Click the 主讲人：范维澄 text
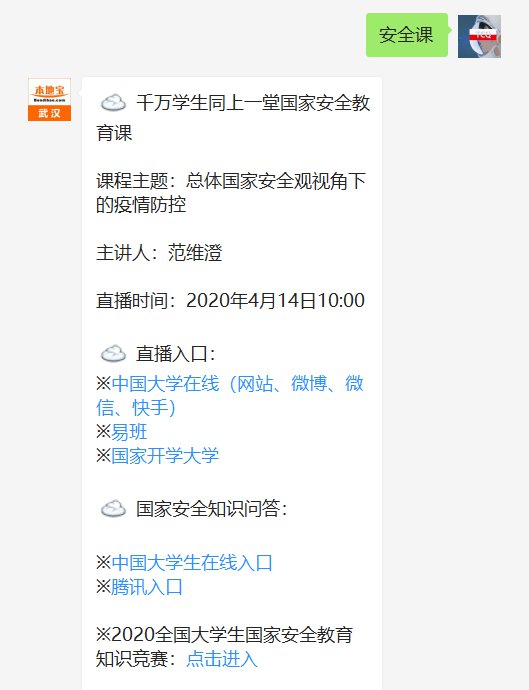The width and height of the screenshot is (529, 690). click(x=159, y=253)
